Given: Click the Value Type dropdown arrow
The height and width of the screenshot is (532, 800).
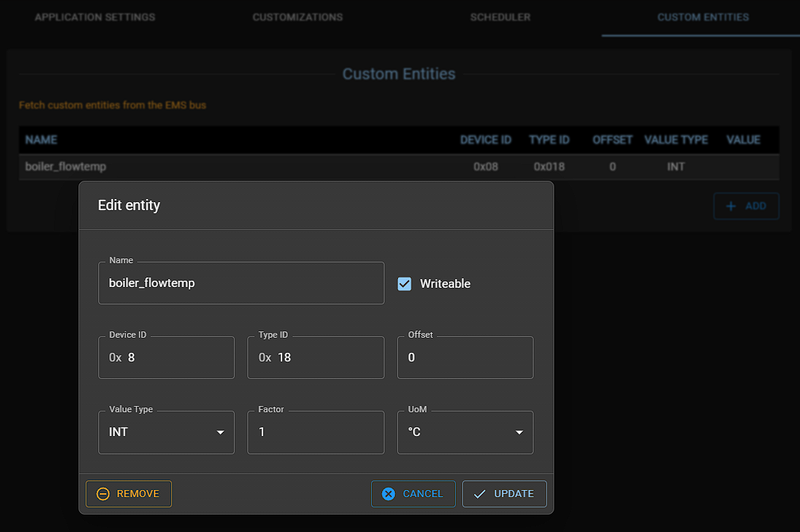Looking at the screenshot, I should pos(220,433).
